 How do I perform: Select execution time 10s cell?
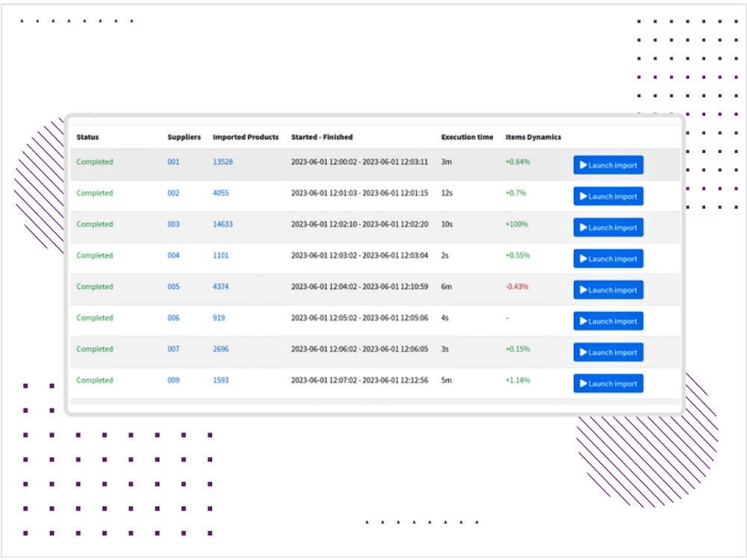447,224
